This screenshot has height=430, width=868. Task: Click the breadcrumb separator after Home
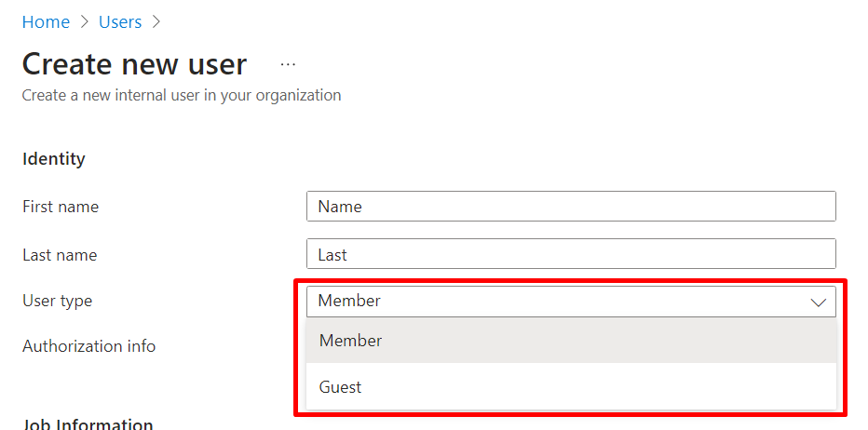coord(84,21)
